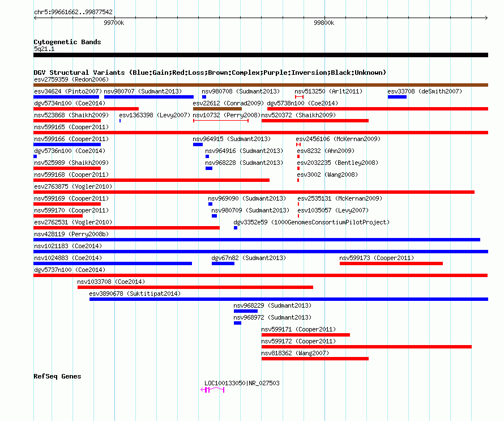Select nsv599165 (Cooper2011) label
This screenshot has height=421, width=504.
[71, 127]
